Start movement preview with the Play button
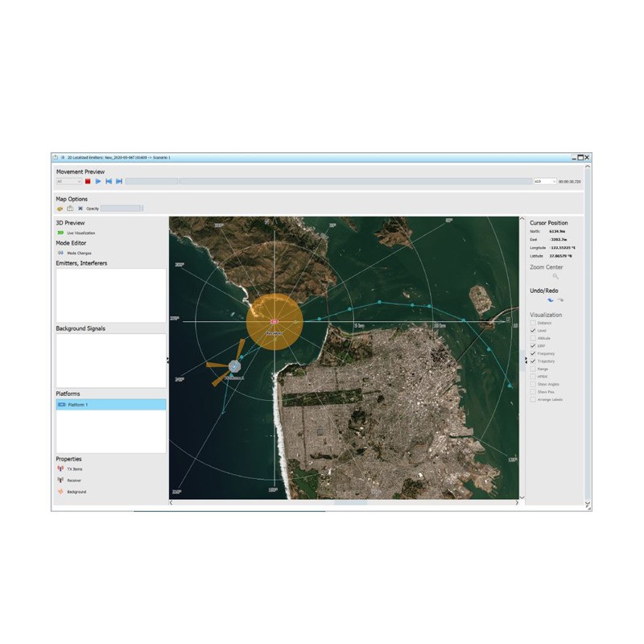Viewport: 644px width, 644px height. coord(98,182)
